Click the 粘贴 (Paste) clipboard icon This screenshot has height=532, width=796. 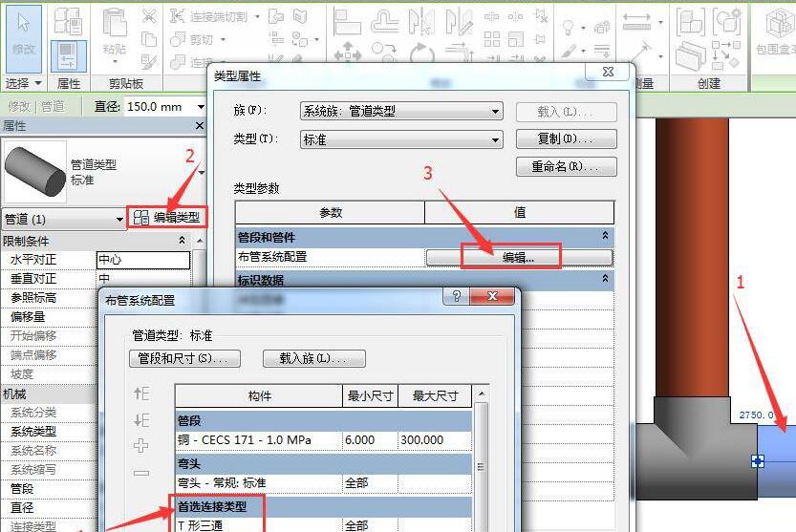pyautogui.click(x=115, y=23)
